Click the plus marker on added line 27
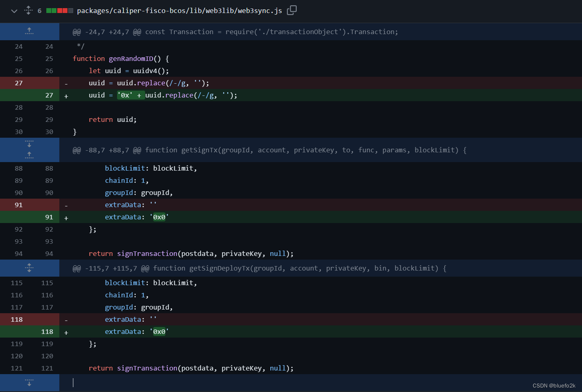The image size is (582, 392). click(x=66, y=96)
